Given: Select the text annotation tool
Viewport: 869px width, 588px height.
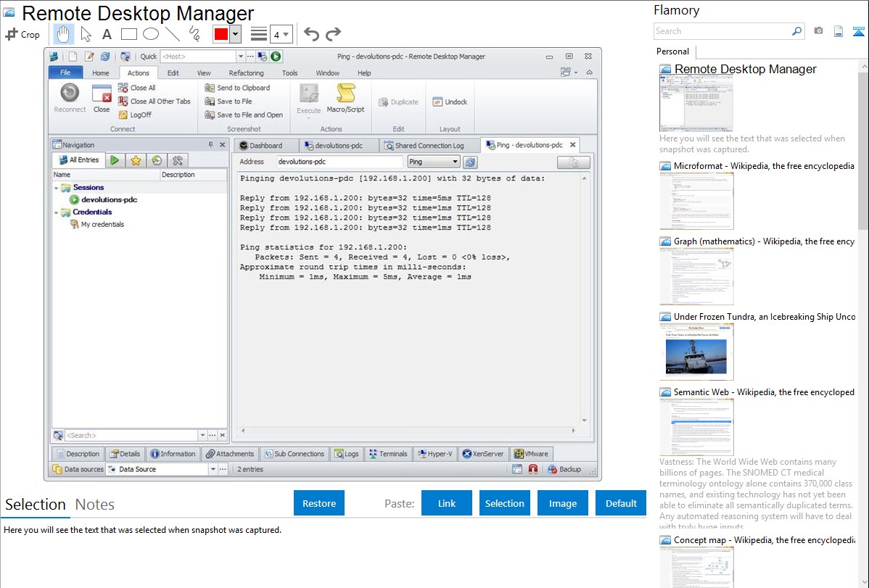Looking at the screenshot, I should coord(107,34).
